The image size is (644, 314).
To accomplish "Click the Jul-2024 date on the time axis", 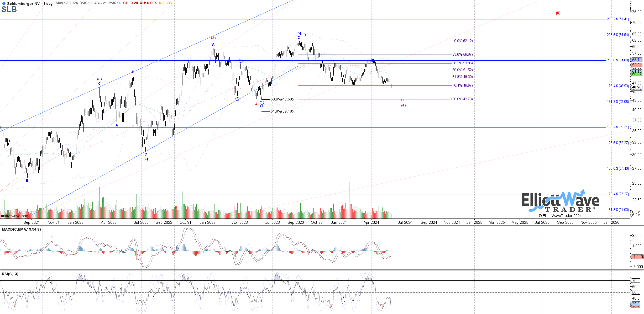I will tap(405, 222).
